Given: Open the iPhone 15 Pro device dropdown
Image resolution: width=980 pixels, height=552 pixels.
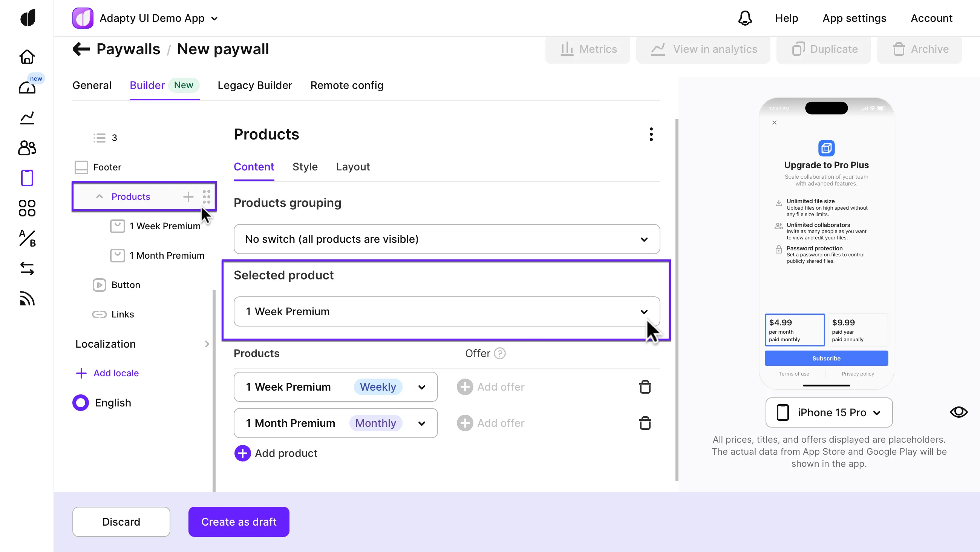Looking at the screenshot, I should tap(828, 413).
